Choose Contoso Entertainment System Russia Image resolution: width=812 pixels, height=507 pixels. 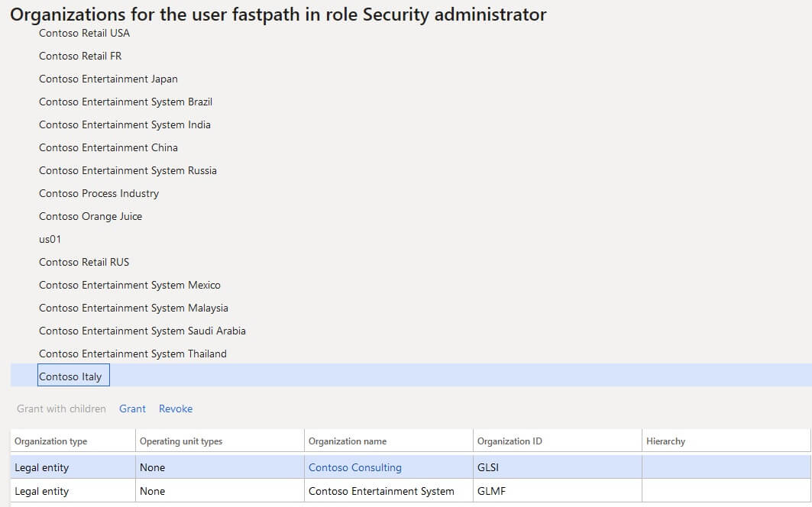click(x=127, y=170)
